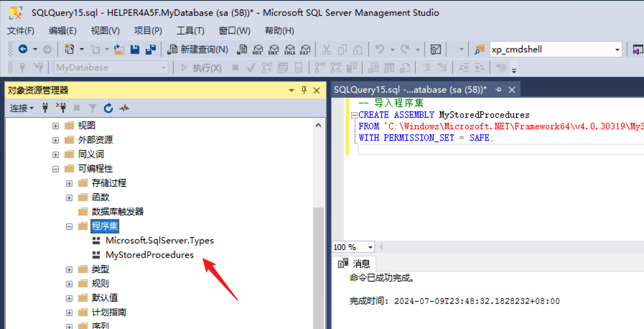Viewport: 644px width, 329px height.
Task: Expand the 存储过程 folder node
Action: 69,184
